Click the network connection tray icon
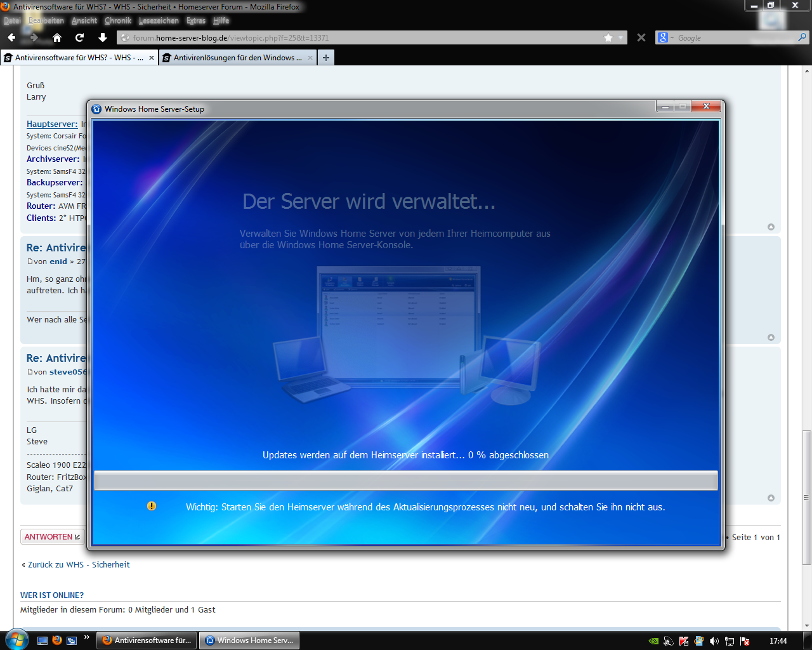Image resolution: width=812 pixels, height=650 pixels. 730,641
